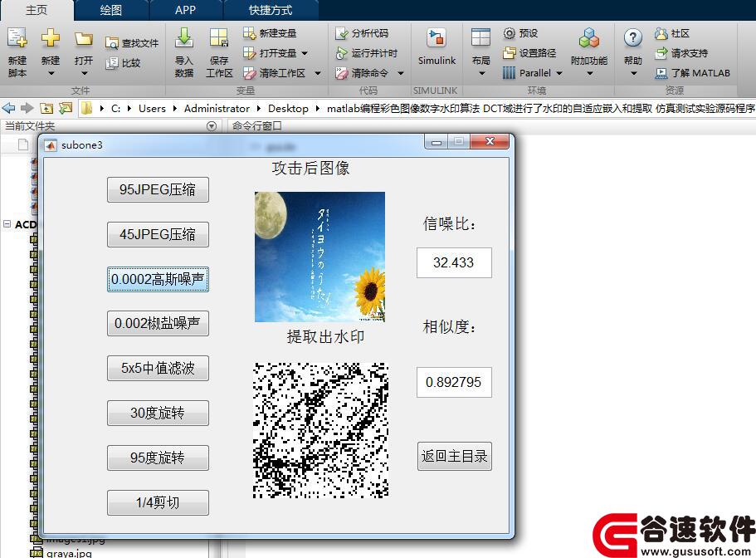Expand the dropdown arrow under 打开
This screenshot has height=558, width=756.
tap(84, 73)
